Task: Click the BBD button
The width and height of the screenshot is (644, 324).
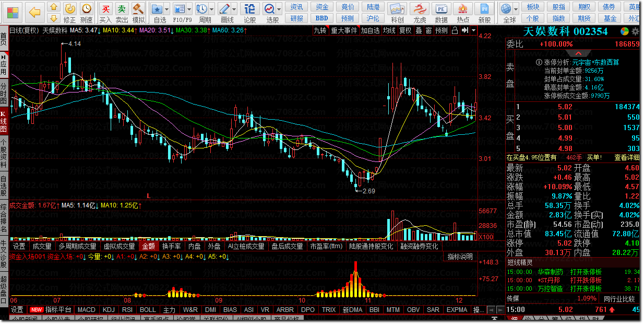Action: coord(322,18)
